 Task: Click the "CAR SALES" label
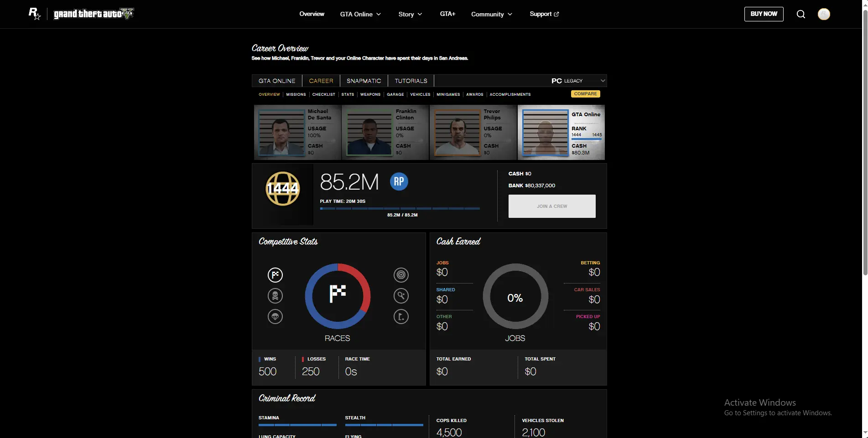click(x=587, y=289)
